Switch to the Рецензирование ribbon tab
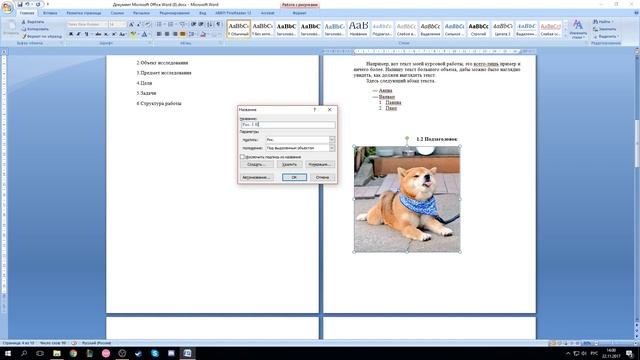The height and width of the screenshot is (360, 640). pyautogui.click(x=175, y=13)
